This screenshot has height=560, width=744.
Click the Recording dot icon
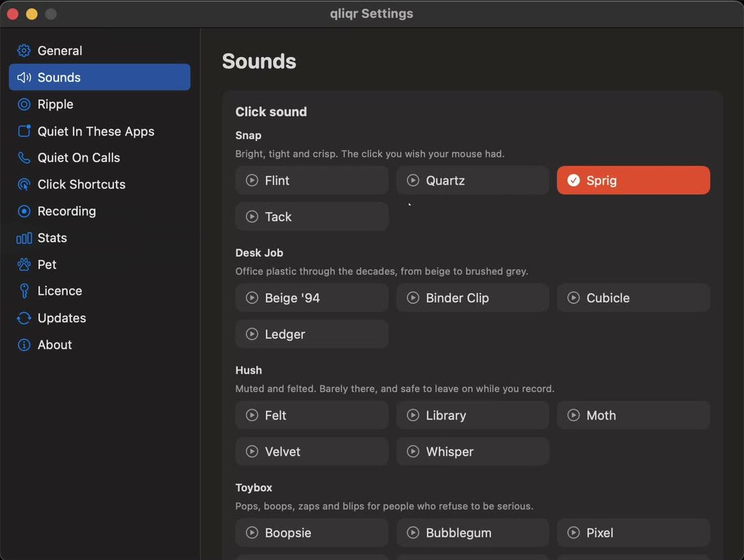(24, 211)
